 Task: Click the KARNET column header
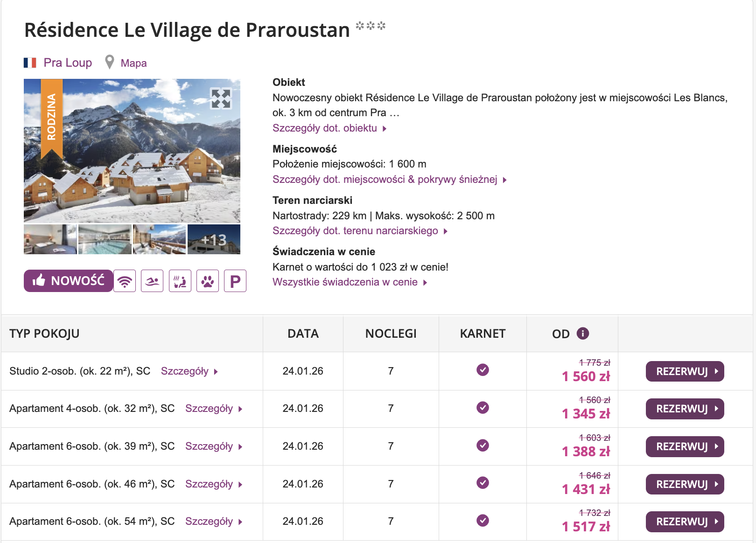tap(482, 333)
